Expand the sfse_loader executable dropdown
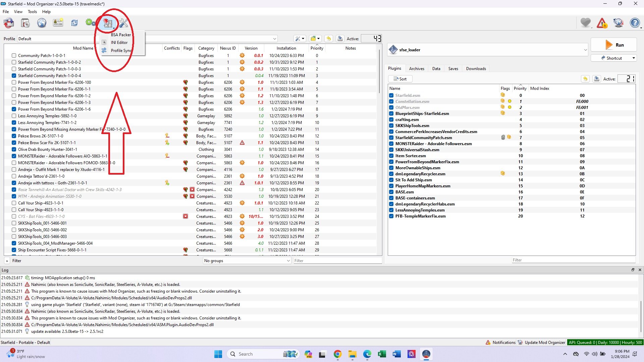 488,50
